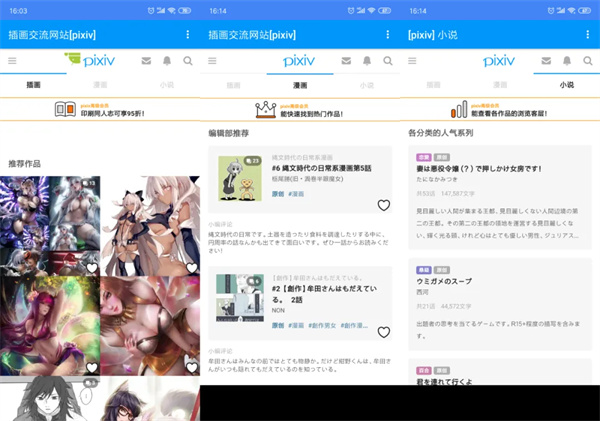
Task: Click notification bell on the right novel screen
Action: click(x=567, y=61)
